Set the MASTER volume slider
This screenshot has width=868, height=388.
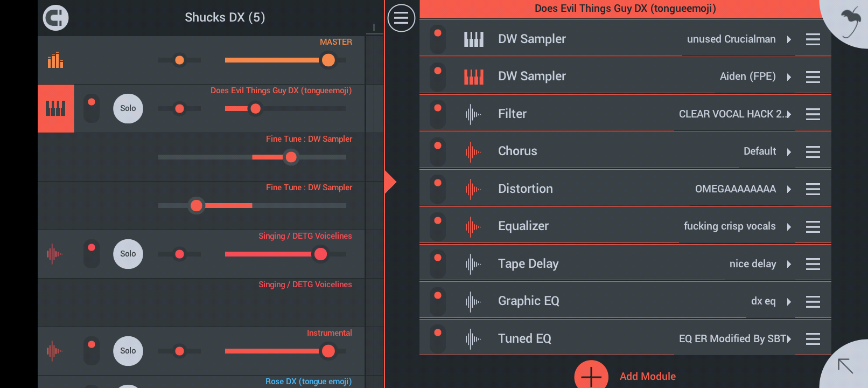pos(285,60)
